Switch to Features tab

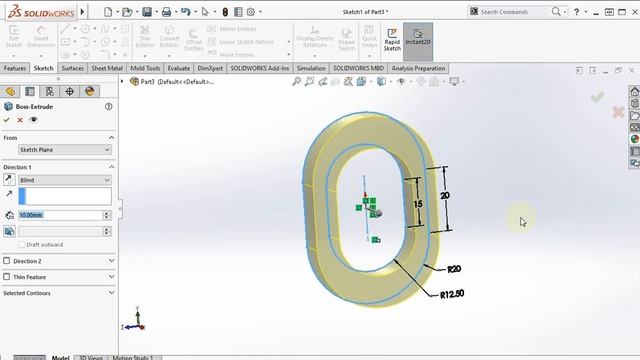click(15, 68)
